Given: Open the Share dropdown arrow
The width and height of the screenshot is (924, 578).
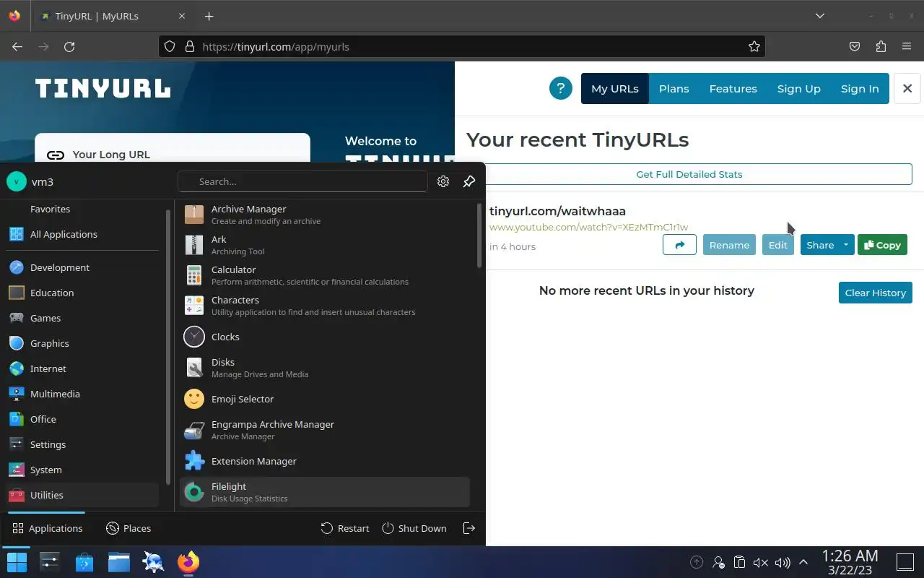Looking at the screenshot, I should (845, 245).
